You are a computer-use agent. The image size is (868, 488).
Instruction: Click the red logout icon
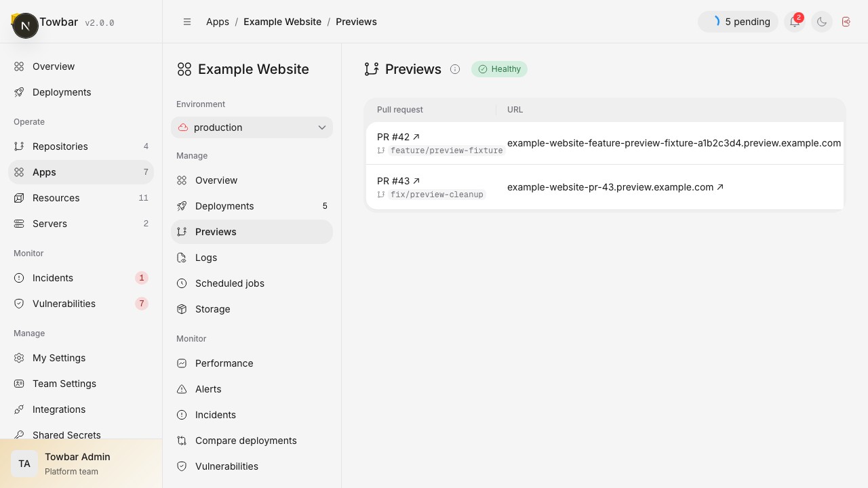pos(846,22)
